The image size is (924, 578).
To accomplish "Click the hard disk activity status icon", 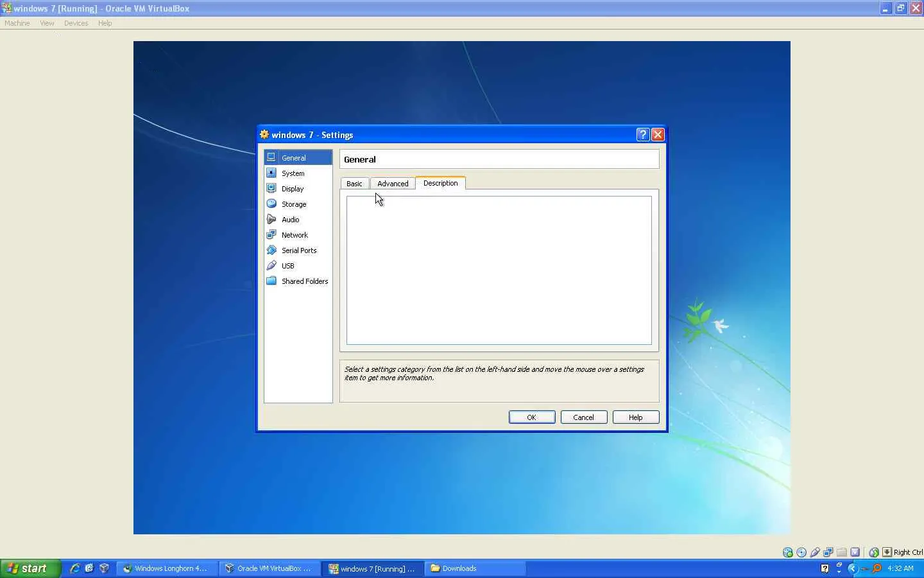I will click(788, 552).
